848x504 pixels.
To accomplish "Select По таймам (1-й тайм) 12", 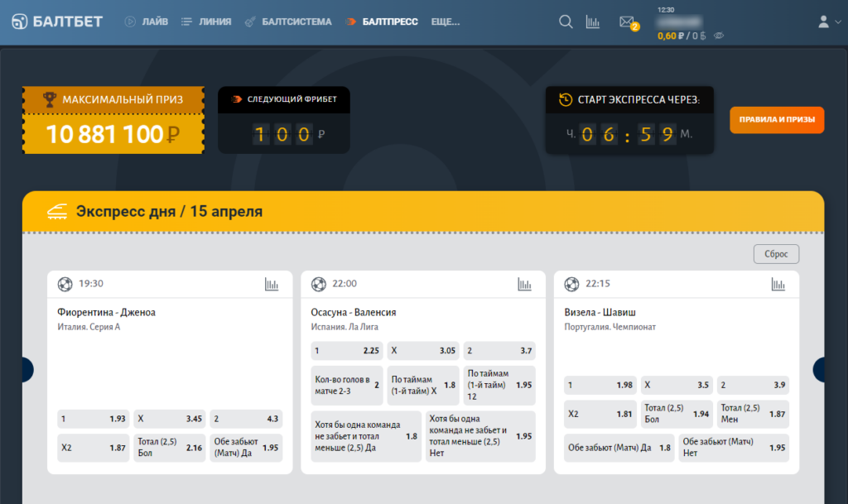I will coord(499,385).
